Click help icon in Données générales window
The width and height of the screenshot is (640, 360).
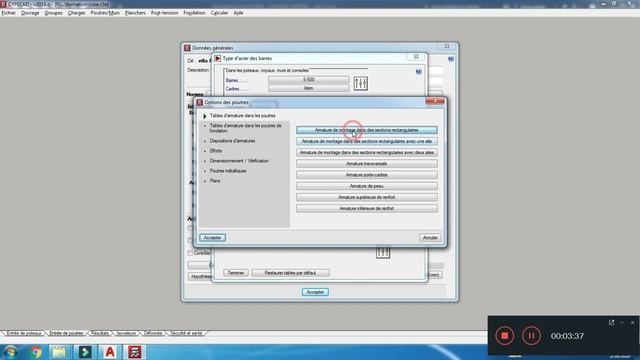coord(451,59)
